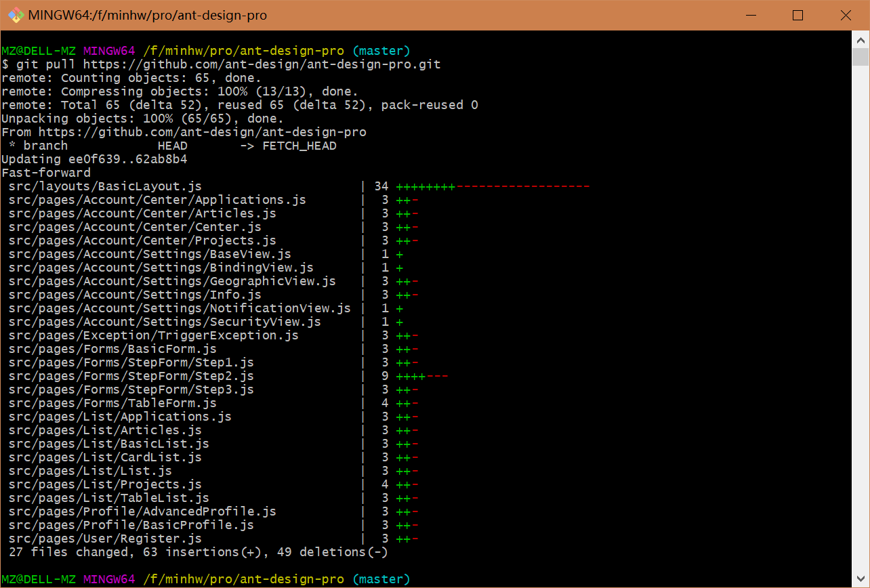Image resolution: width=870 pixels, height=588 pixels.
Task: Click the 'Compressing objects: 100% (13/13)' line
Action: 180,91
